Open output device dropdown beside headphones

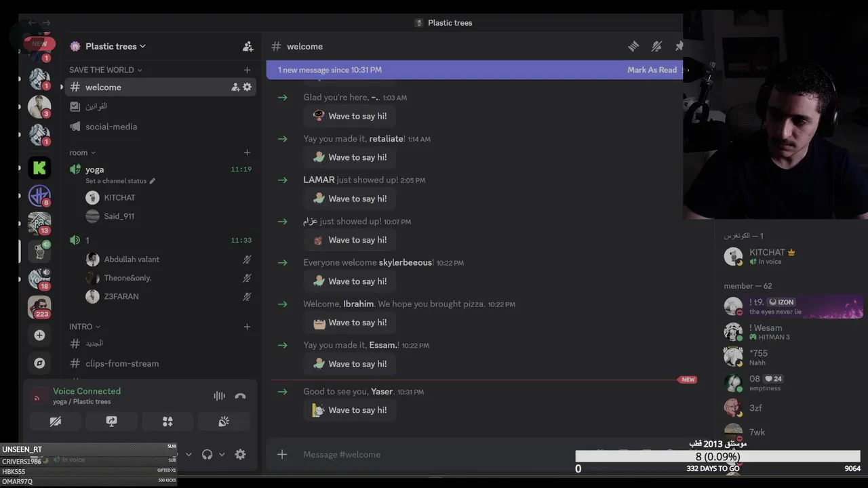(222, 454)
